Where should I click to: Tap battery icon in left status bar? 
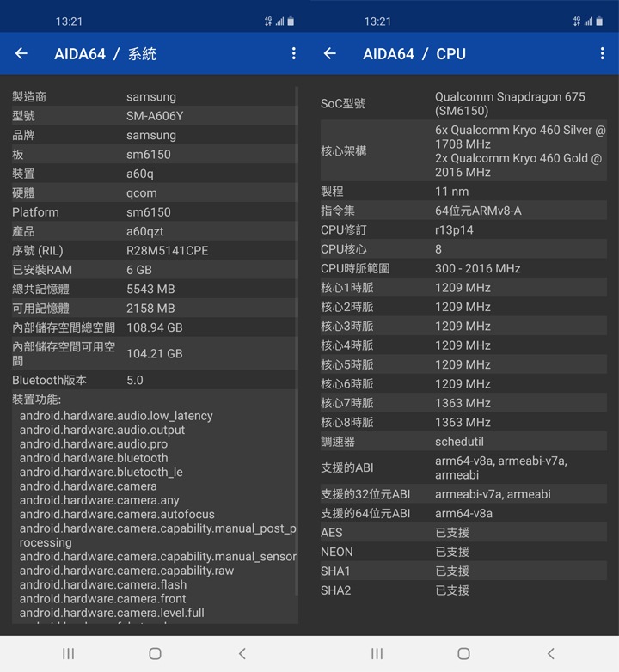click(x=291, y=21)
